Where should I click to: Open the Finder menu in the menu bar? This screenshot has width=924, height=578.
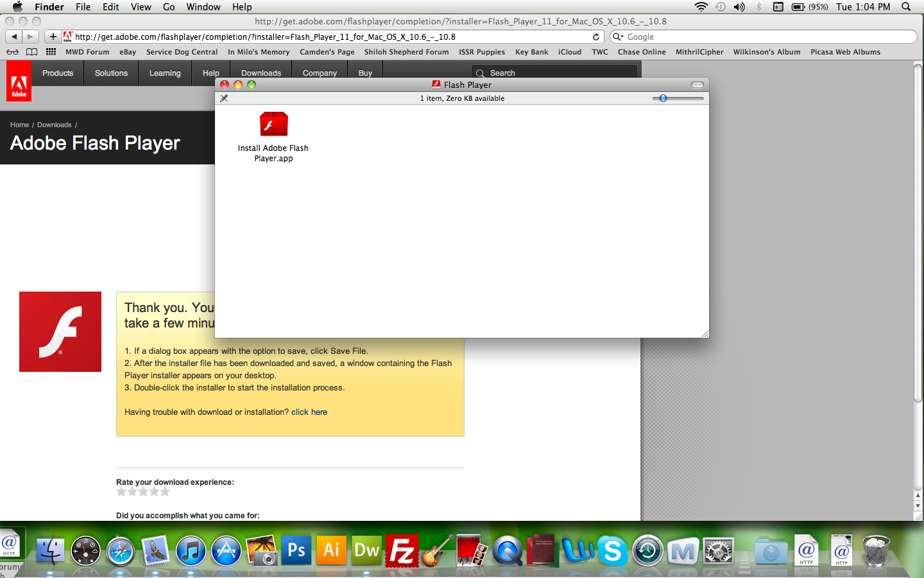click(x=49, y=6)
